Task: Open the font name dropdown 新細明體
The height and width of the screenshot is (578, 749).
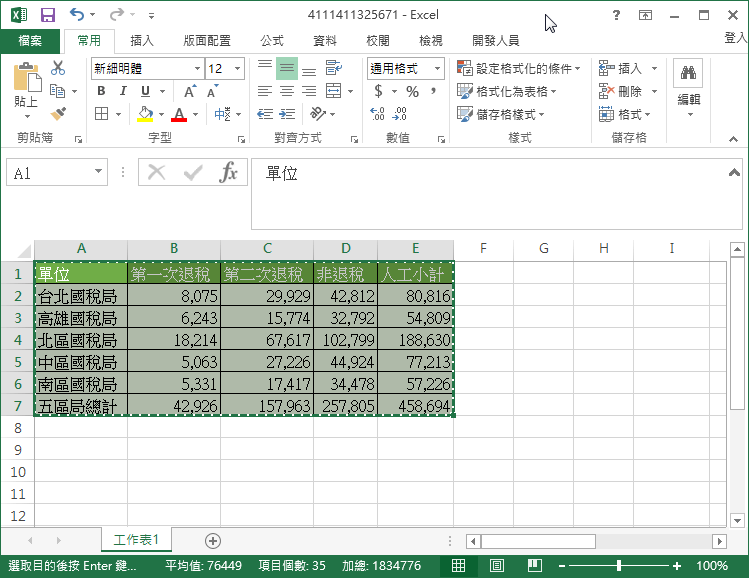Action: pos(197,68)
